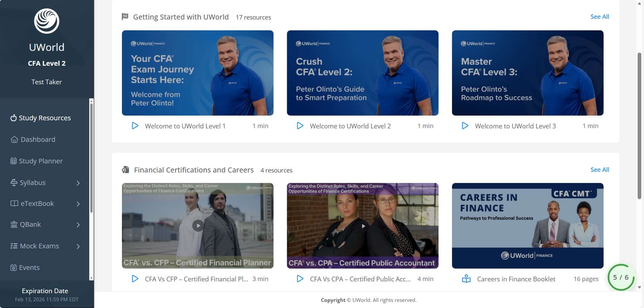Play the CFA vs. CFP video thumbnail
The height and width of the screenshot is (308, 644).
pyautogui.click(x=198, y=225)
